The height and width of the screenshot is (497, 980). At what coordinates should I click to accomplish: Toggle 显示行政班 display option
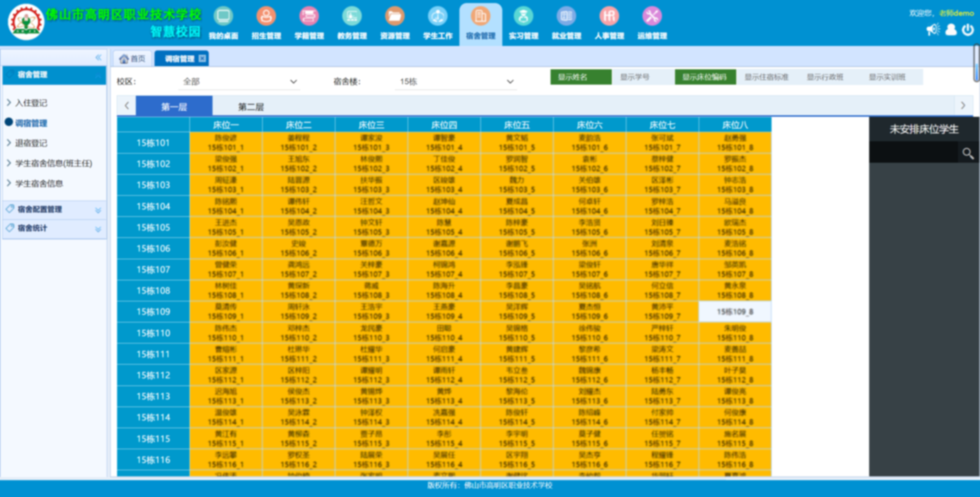[x=830, y=77]
